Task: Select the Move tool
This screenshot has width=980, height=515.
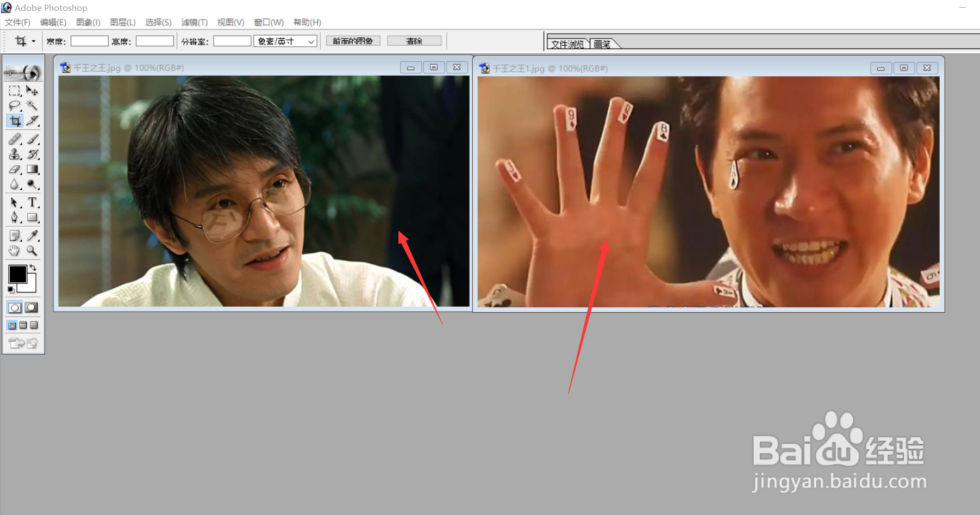Action: [x=32, y=91]
